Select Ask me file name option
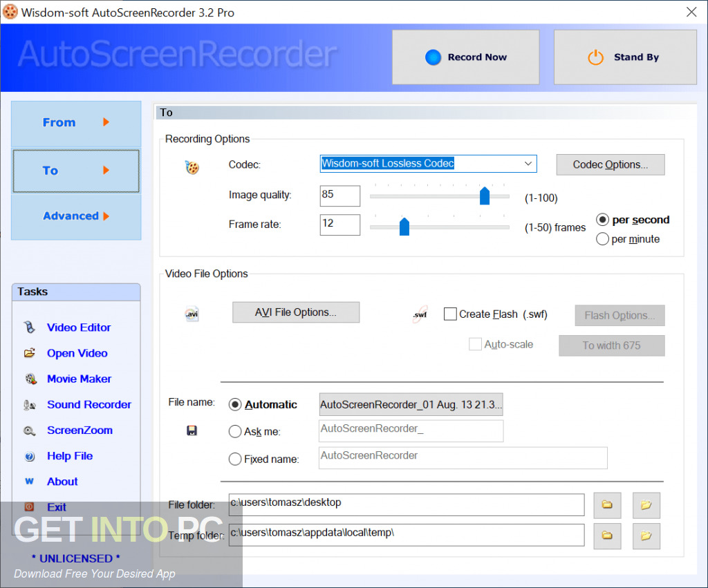This screenshot has height=588, width=708. click(x=235, y=432)
